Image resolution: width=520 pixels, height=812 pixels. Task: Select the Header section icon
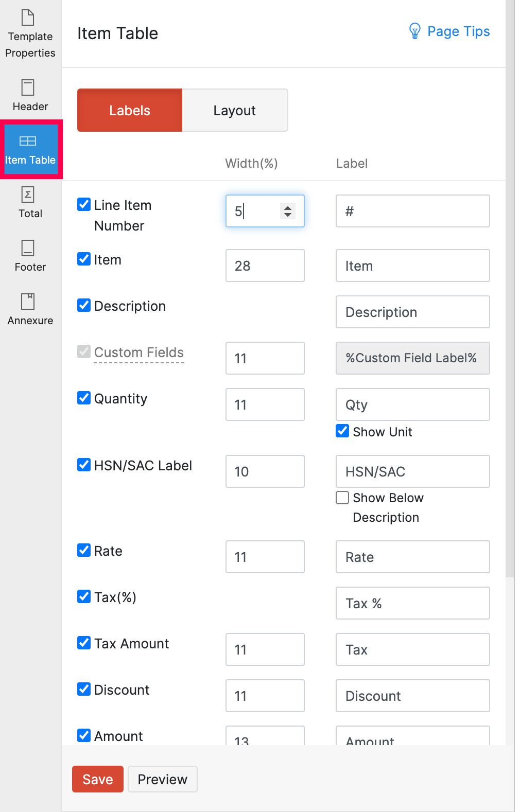[x=28, y=87]
